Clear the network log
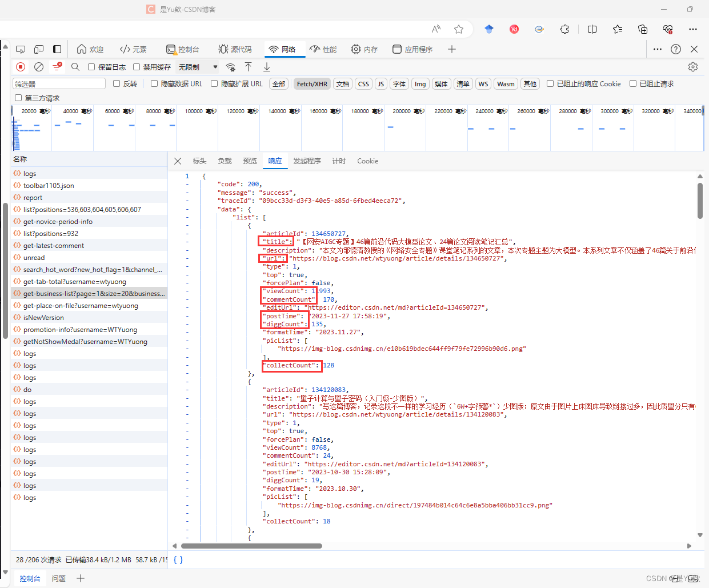This screenshot has height=588, width=709. [39, 67]
